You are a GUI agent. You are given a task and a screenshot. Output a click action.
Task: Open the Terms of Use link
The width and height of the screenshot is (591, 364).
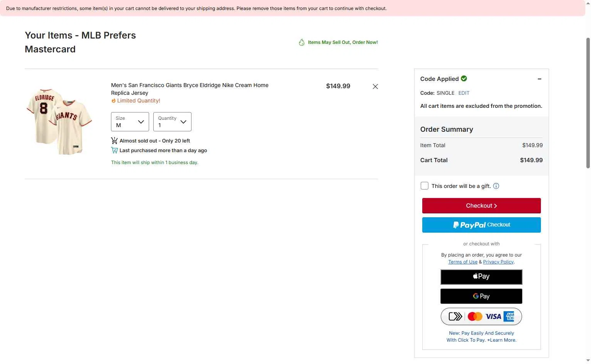pos(463,262)
